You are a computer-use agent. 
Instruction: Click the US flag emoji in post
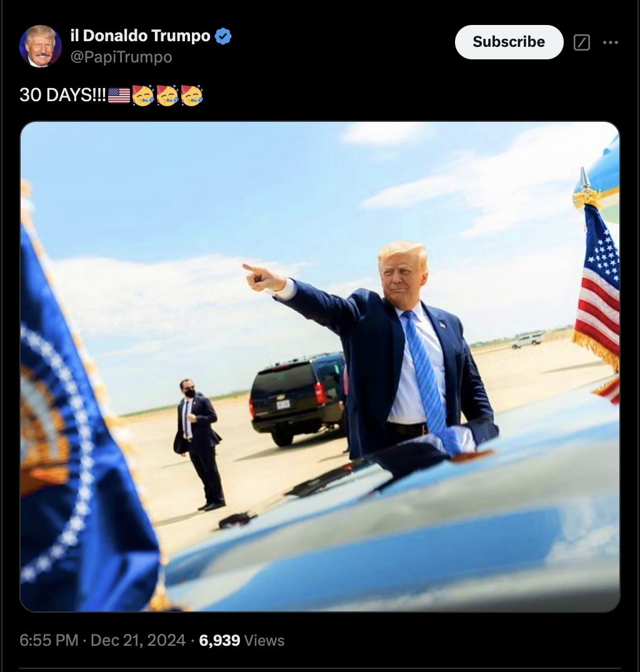pos(119,96)
